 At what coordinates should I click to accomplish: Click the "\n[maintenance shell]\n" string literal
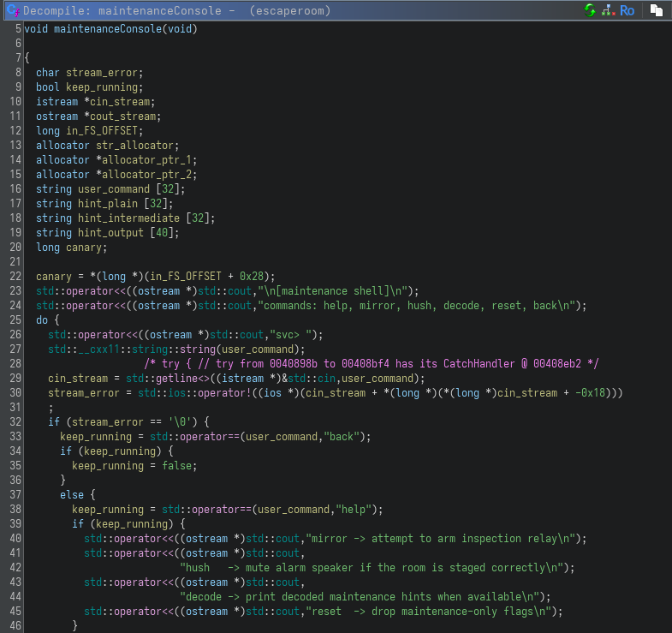(332, 290)
